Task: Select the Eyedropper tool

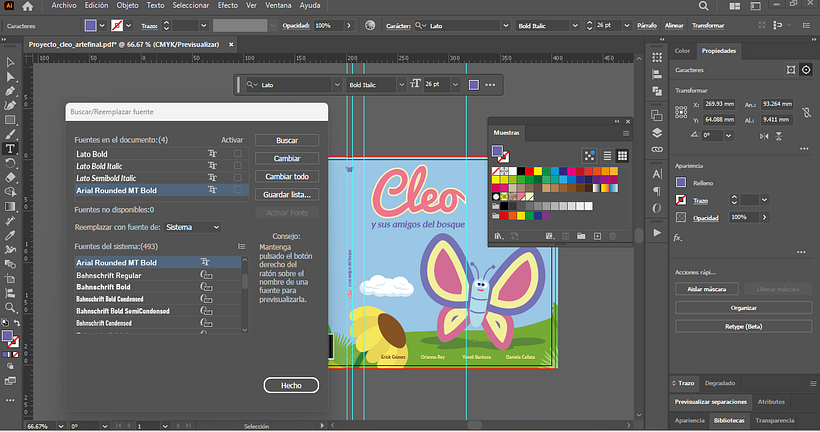Action: pos(10,235)
